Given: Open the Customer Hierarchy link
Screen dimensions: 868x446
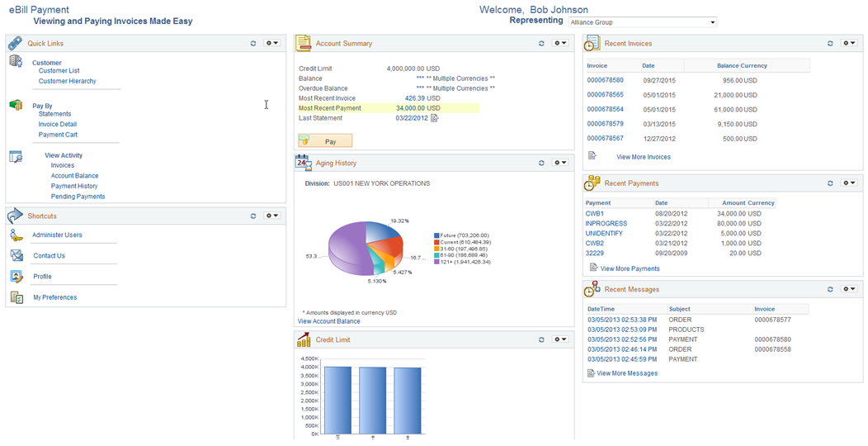Looking at the screenshot, I should pyautogui.click(x=68, y=81).
